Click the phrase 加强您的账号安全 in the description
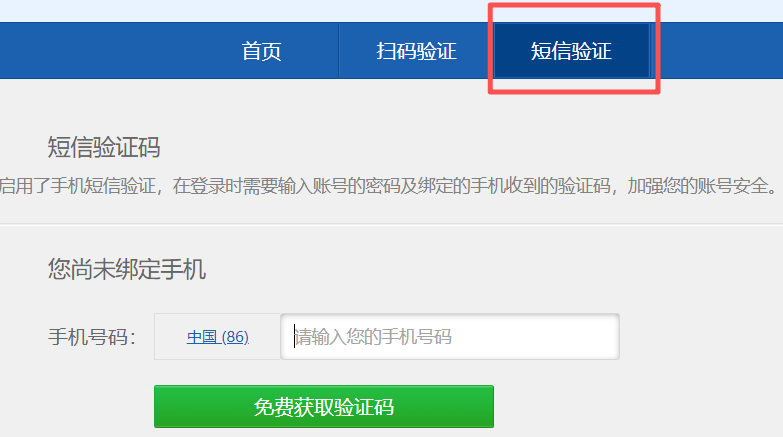 click(697, 186)
